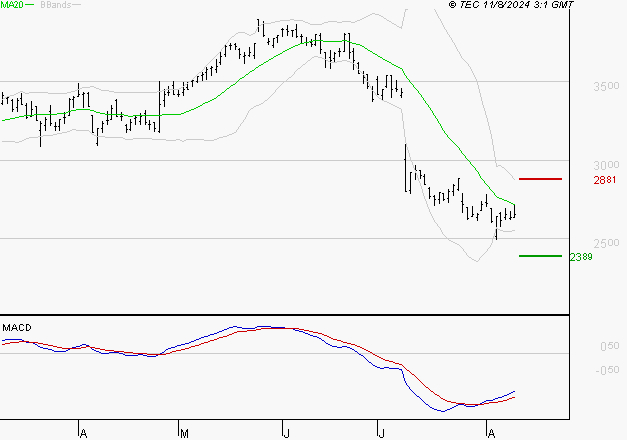Click the red 2881 resistance value
Viewport: 627px width, 440px height.
pyautogui.click(x=605, y=180)
